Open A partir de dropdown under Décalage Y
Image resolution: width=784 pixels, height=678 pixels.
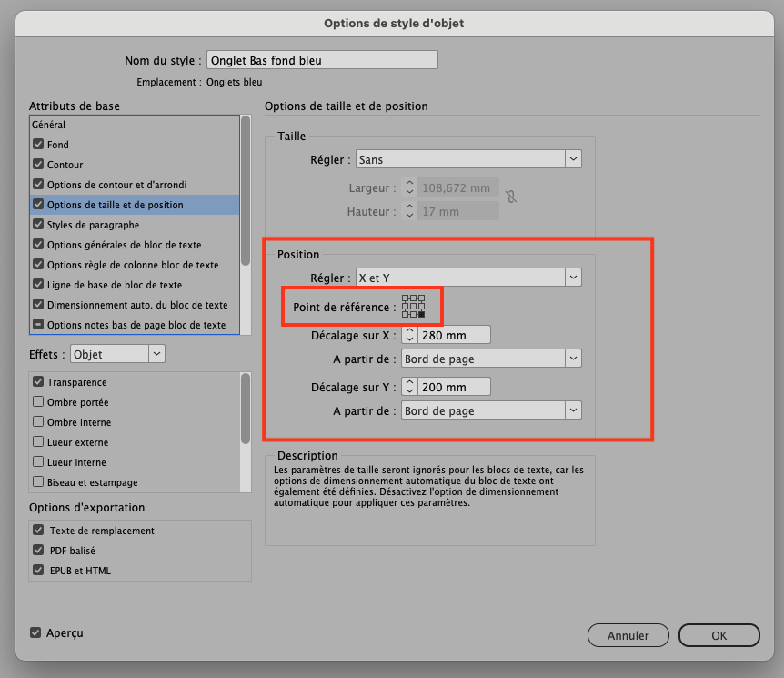[x=491, y=410]
